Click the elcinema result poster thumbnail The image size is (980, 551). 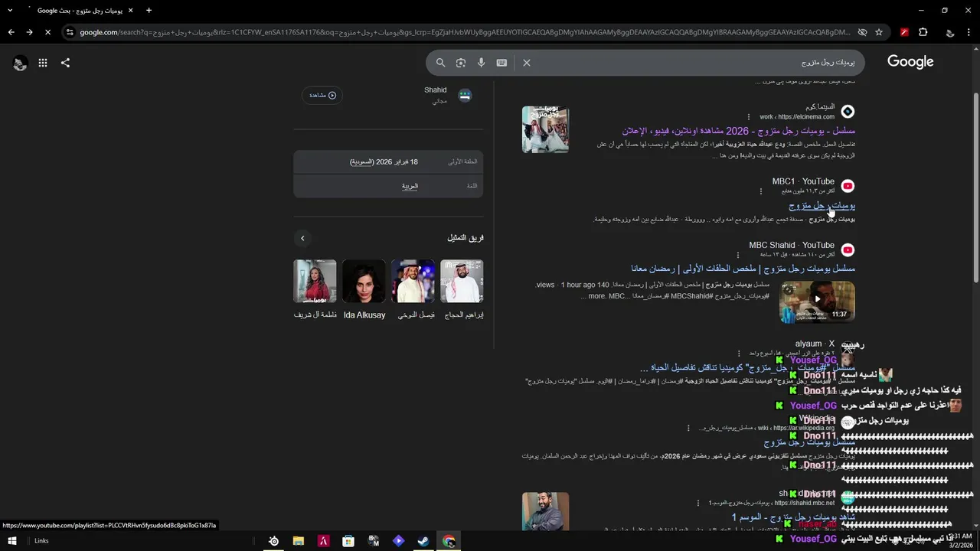coord(545,129)
